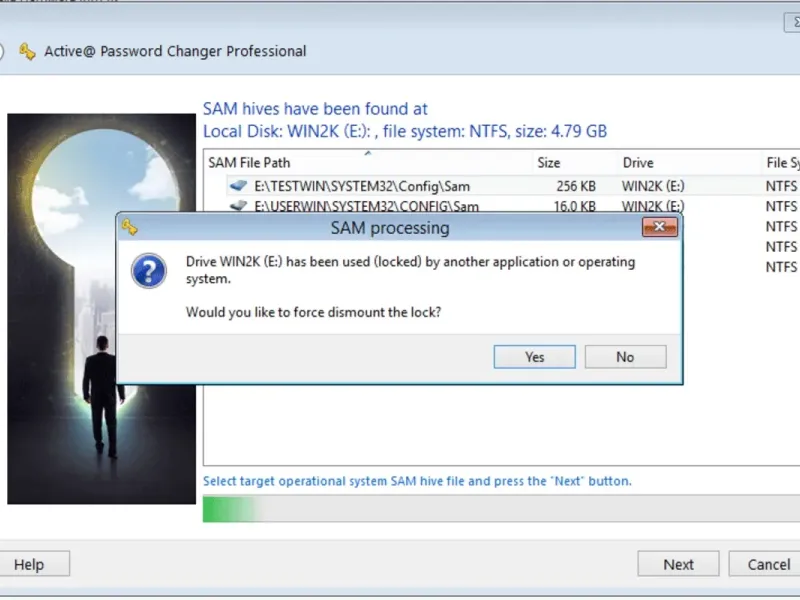The height and width of the screenshot is (600, 800).
Task: Click the 16.0 KB size cell
Action: (x=575, y=206)
